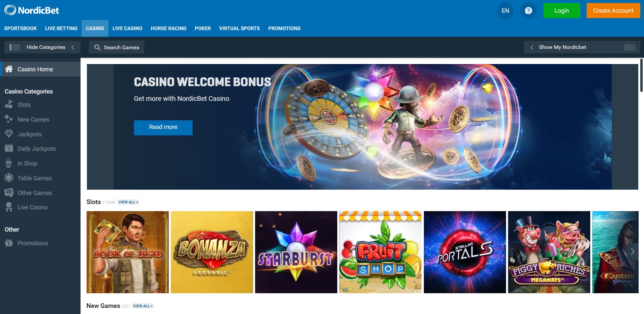Open Jackpots via the diamond icon
The height and width of the screenshot is (314, 644).
pyautogui.click(x=9, y=134)
